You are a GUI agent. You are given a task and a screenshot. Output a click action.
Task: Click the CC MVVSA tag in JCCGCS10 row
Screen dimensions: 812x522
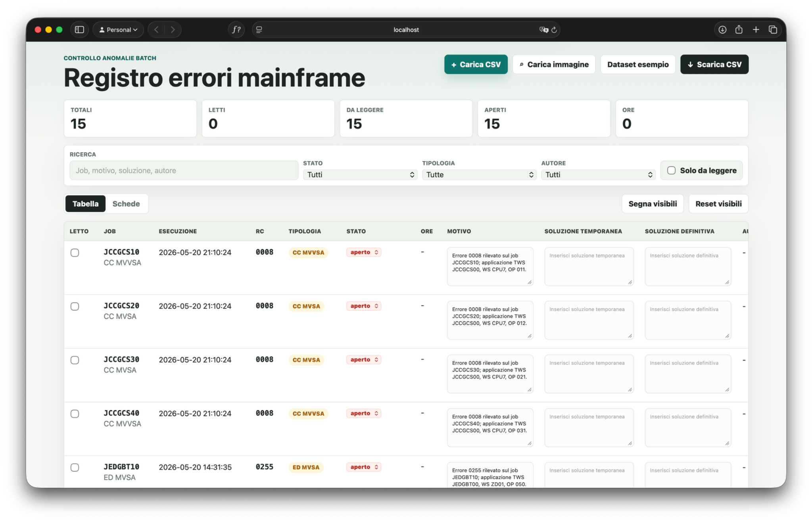[308, 253]
